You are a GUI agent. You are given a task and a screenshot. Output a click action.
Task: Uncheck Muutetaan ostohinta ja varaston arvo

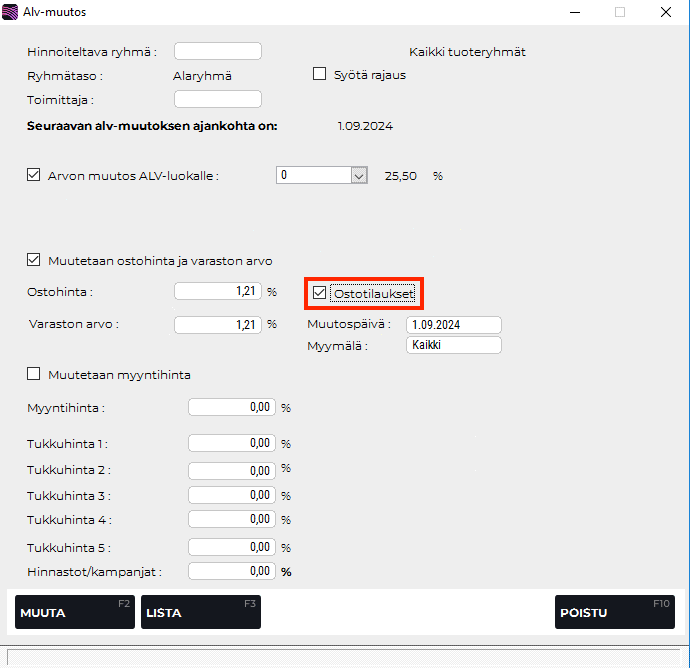34,261
